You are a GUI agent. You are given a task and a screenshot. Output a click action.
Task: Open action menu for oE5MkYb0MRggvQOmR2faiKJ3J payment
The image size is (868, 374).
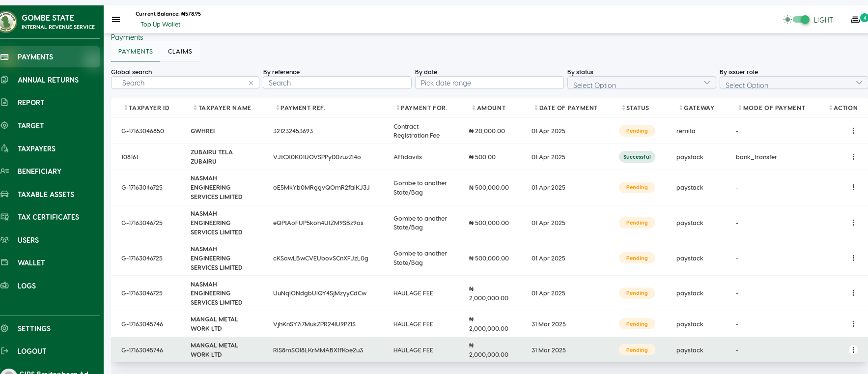coord(853,187)
